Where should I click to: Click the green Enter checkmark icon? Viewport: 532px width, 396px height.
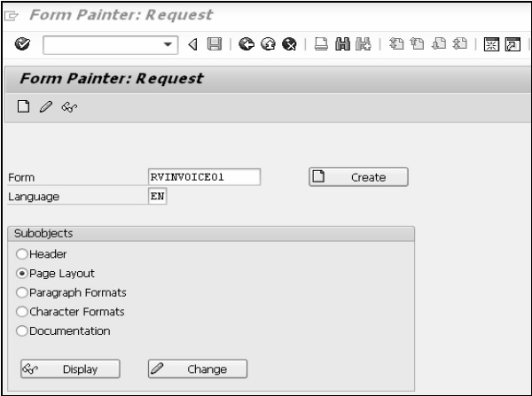[22, 44]
